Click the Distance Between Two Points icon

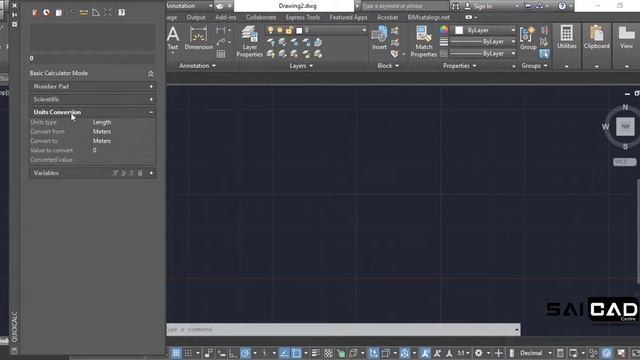point(84,12)
